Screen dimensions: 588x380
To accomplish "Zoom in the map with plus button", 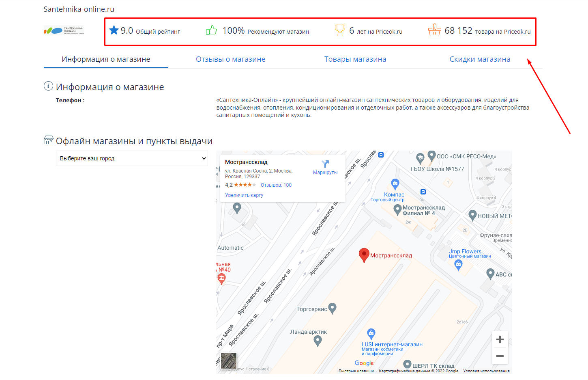I will click(x=500, y=339).
